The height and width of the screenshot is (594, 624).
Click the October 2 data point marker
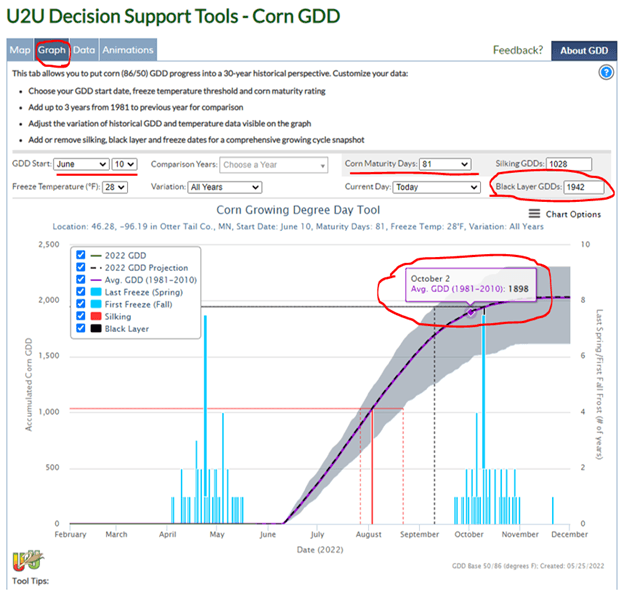coord(472,313)
